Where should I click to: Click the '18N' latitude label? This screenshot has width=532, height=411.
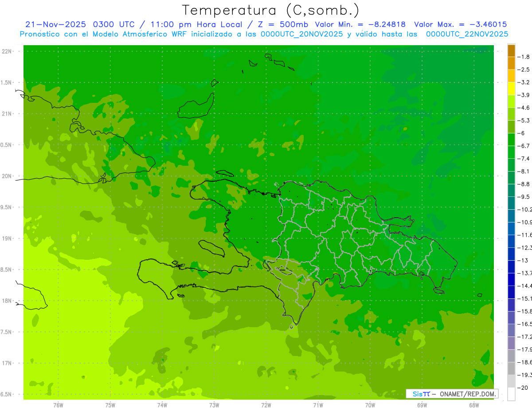[6, 301]
